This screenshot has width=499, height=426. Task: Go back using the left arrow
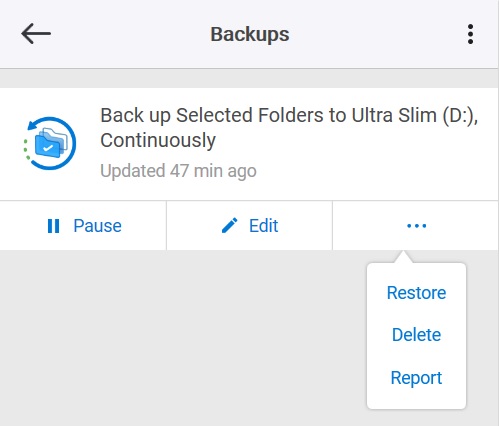[x=36, y=34]
